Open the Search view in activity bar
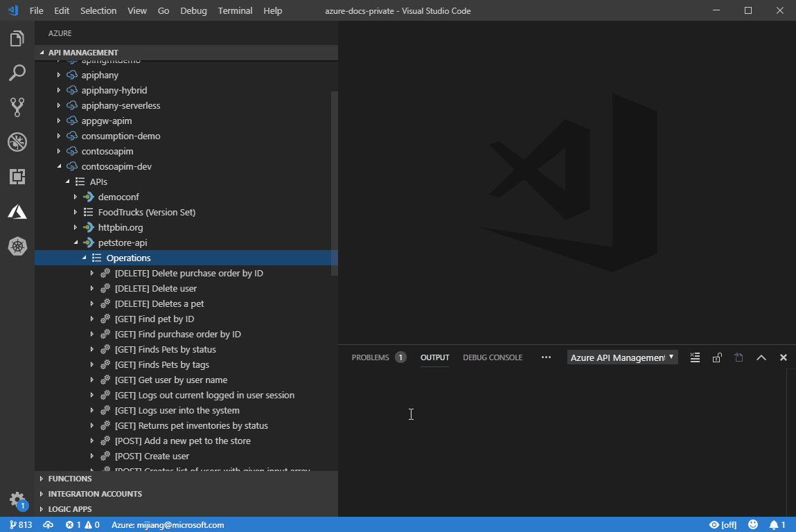 point(17,73)
